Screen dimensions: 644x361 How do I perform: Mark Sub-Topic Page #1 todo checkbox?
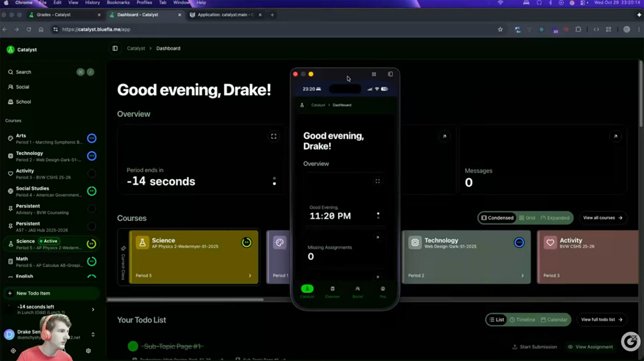(133, 346)
